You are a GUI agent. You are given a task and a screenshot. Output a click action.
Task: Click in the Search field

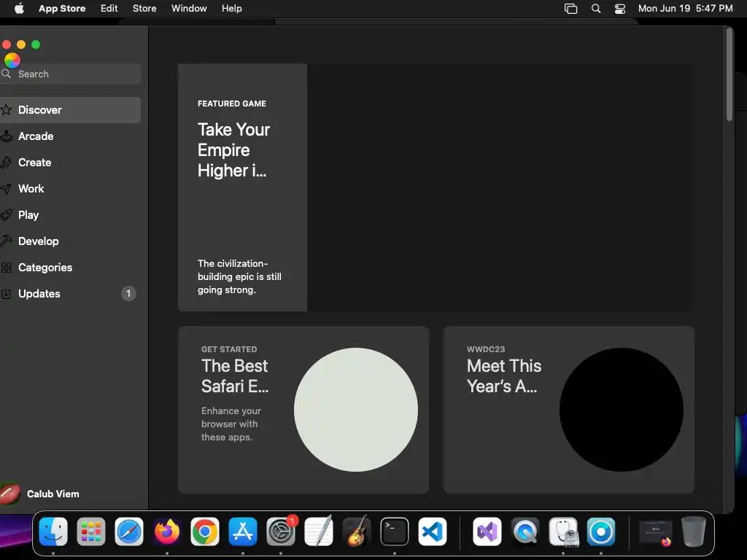70,74
